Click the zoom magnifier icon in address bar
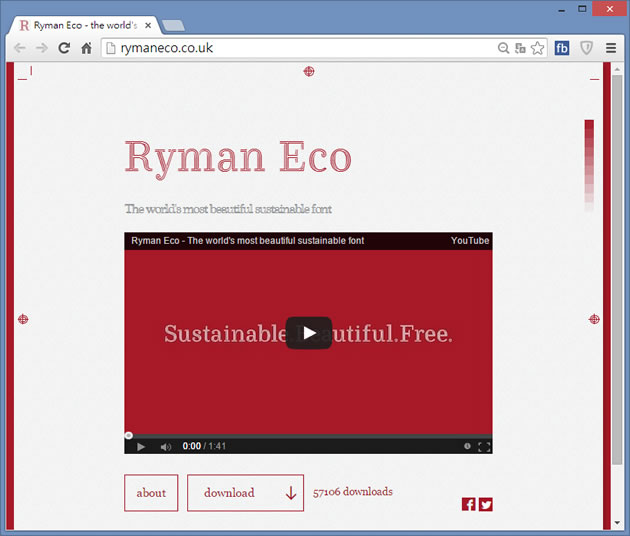 point(503,48)
